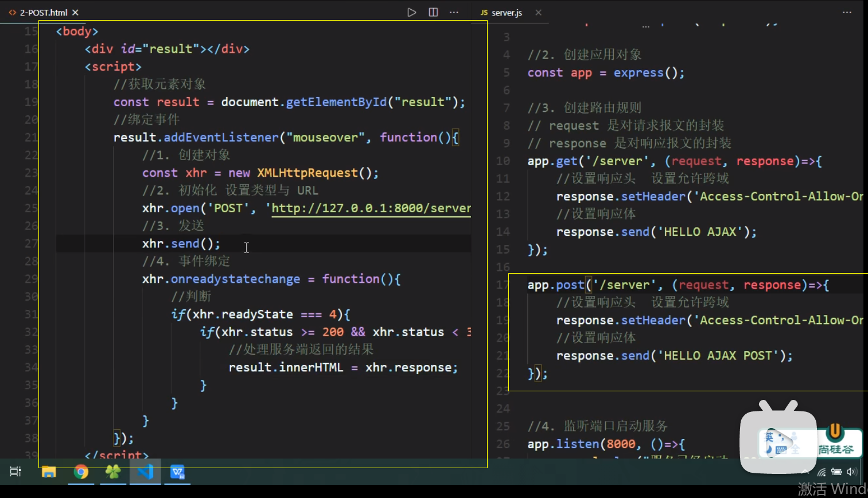The width and height of the screenshot is (868, 498).
Task: Click the xhr.readyState === 4 condition
Action: pyautogui.click(x=264, y=314)
